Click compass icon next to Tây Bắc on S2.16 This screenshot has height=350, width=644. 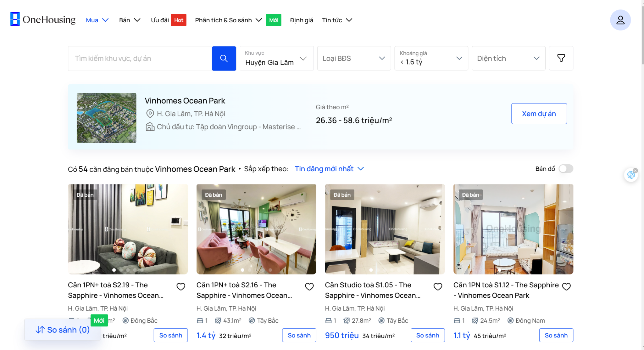(252, 321)
